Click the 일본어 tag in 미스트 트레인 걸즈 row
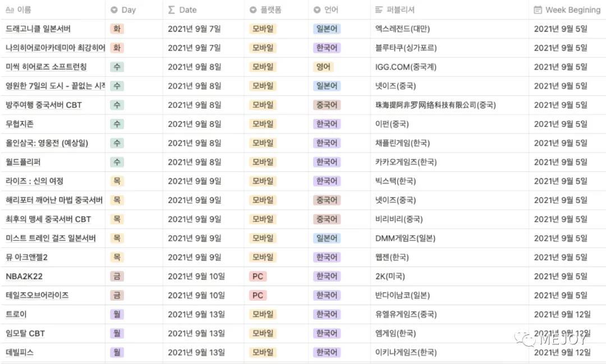Viewport: 606px width, 364px height. click(327, 238)
